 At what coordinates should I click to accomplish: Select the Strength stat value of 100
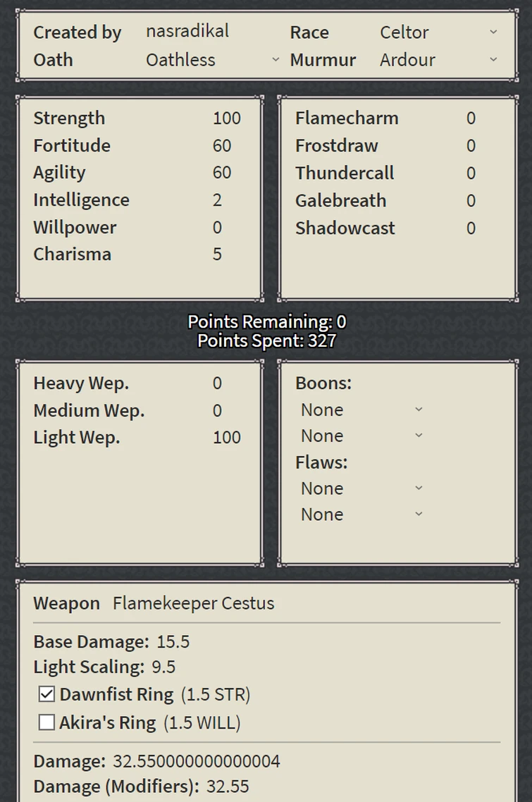tap(225, 118)
